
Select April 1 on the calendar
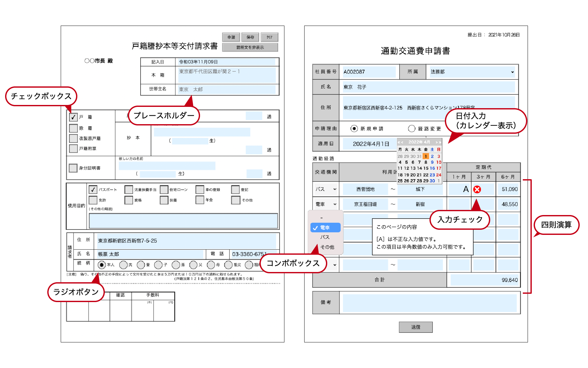pos(426,156)
